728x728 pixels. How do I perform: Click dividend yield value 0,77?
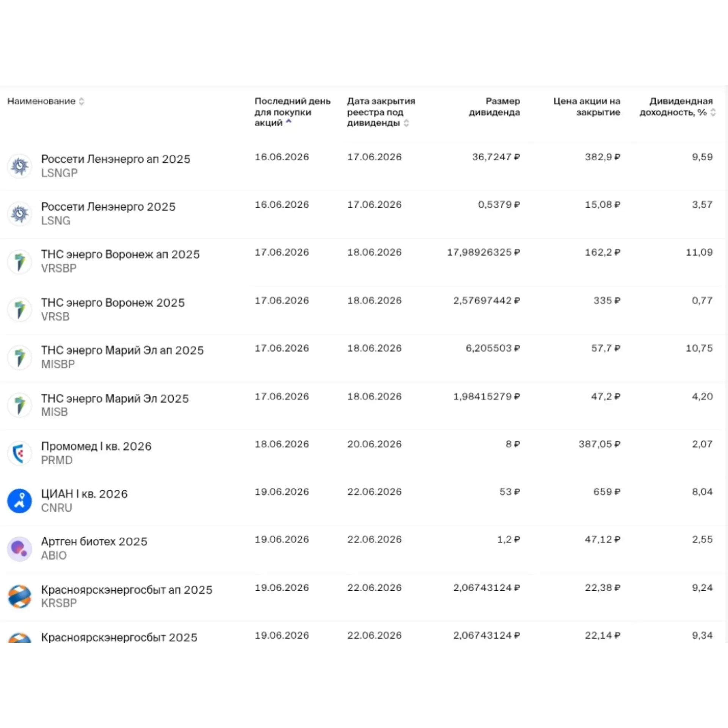click(702, 301)
